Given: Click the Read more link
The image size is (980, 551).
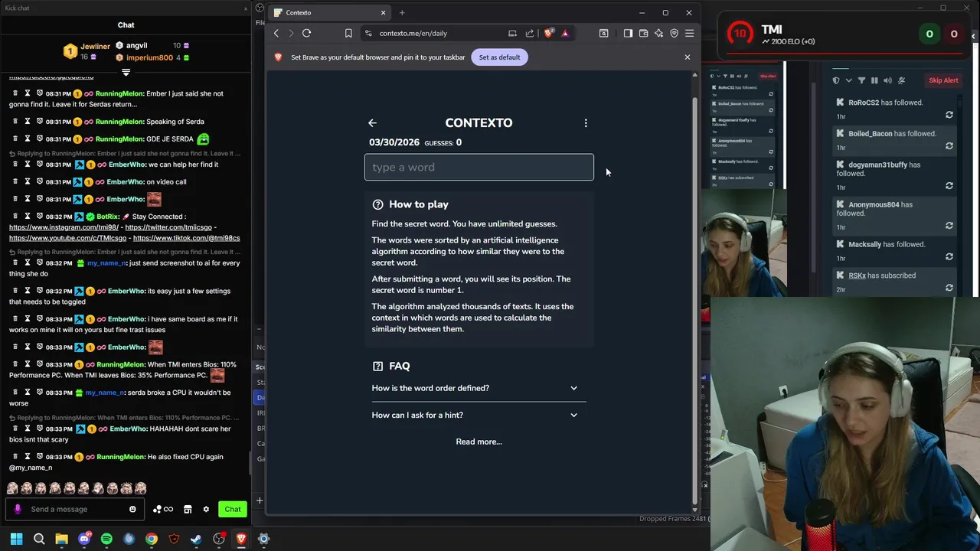Looking at the screenshot, I should coord(479,442).
